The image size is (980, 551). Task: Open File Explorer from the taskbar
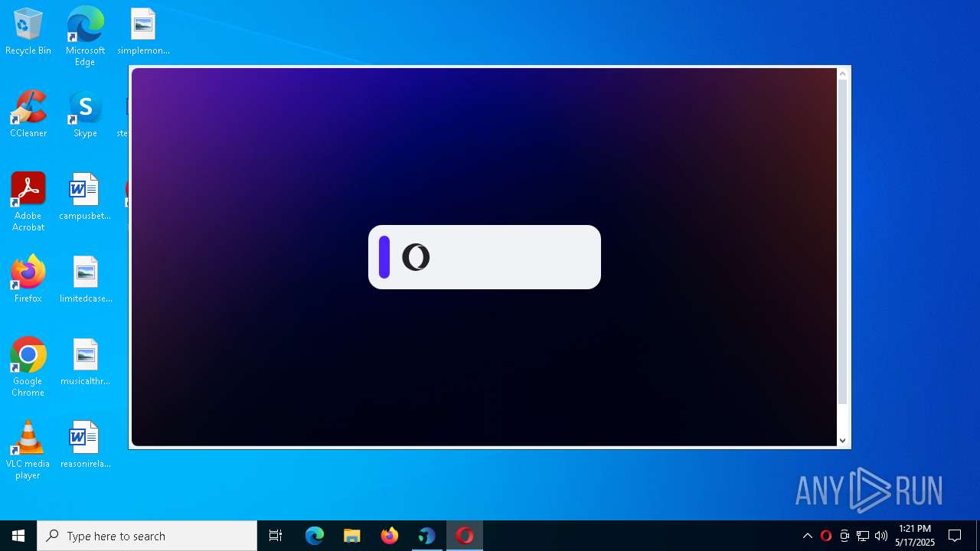coord(352,536)
